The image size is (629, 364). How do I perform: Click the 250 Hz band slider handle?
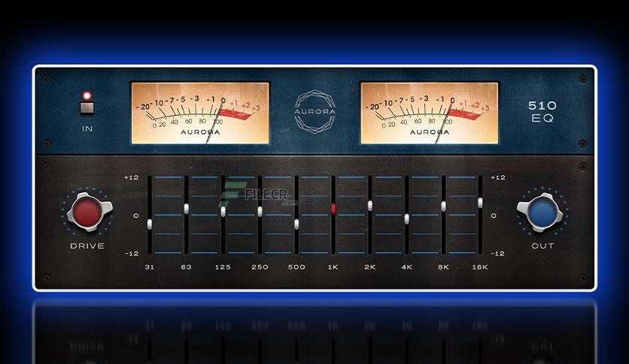coord(260,211)
